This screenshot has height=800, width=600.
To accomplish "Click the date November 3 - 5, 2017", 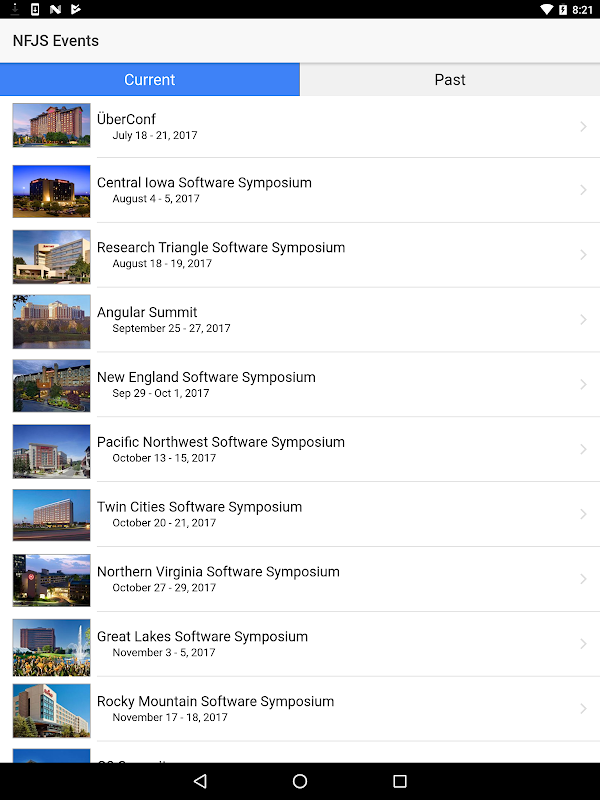I will coord(164,652).
